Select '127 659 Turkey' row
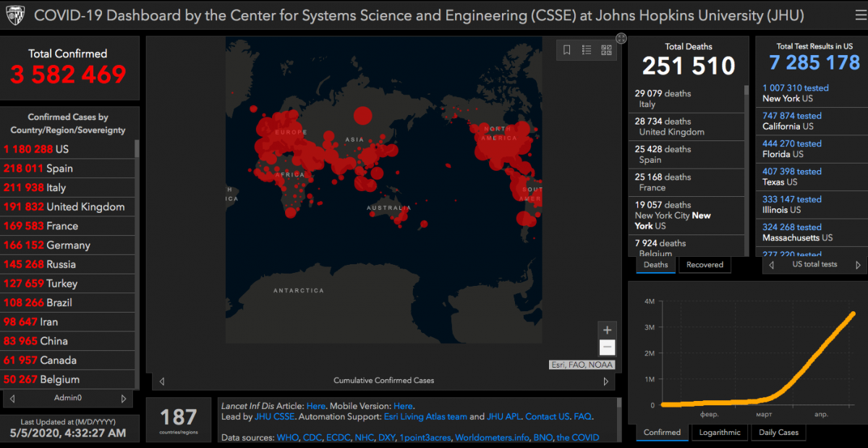Viewport: 868px width, 448px height. tap(67, 284)
